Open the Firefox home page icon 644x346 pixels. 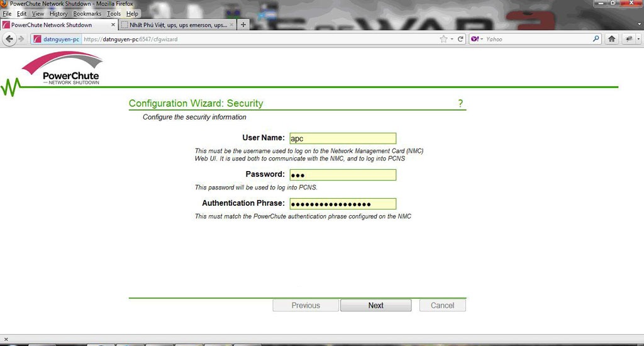pos(612,39)
